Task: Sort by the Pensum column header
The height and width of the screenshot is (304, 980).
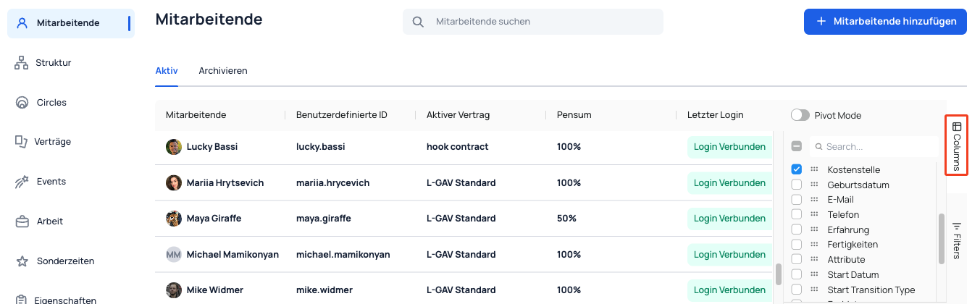Action: click(x=574, y=115)
